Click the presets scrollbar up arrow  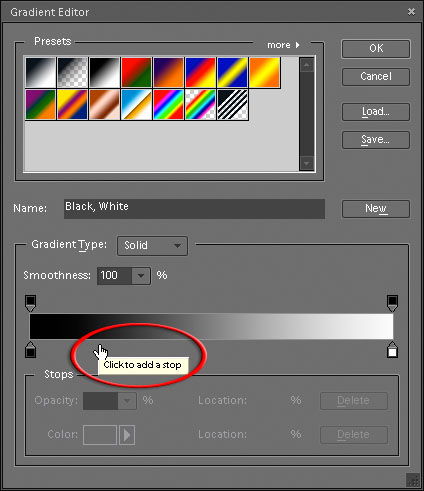(306, 65)
